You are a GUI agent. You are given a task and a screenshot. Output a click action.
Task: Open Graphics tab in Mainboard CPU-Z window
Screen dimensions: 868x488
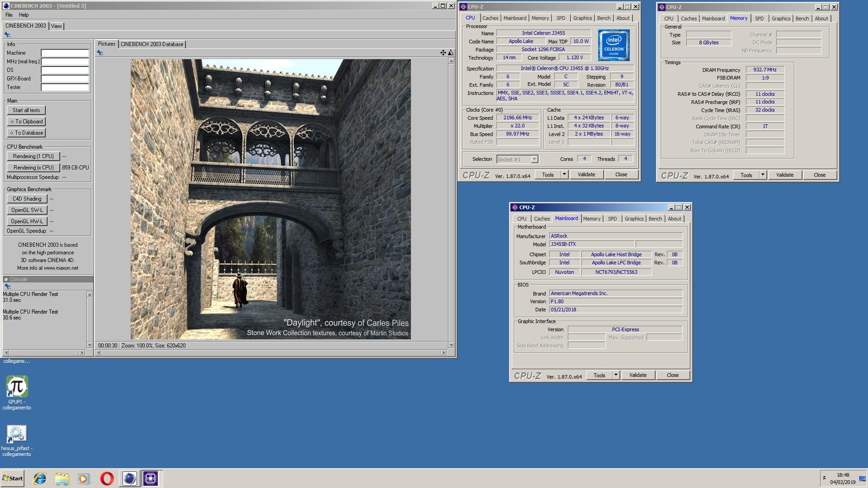click(634, 219)
